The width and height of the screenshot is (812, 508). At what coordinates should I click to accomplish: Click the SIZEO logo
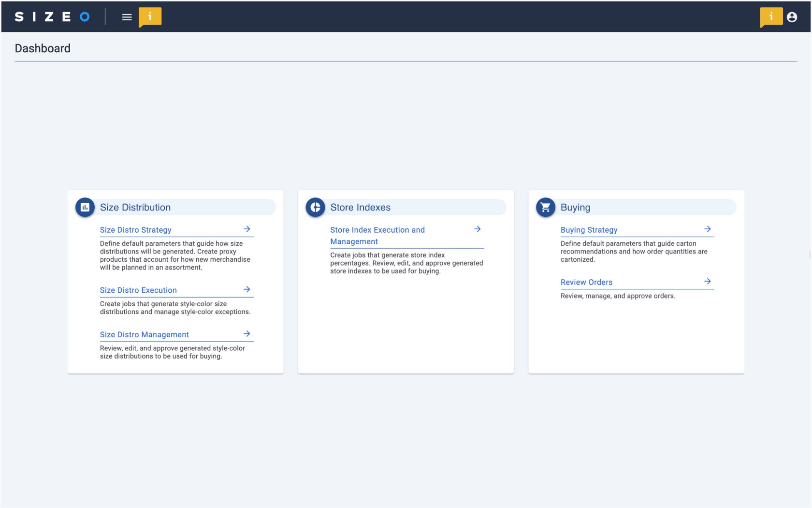coord(52,17)
